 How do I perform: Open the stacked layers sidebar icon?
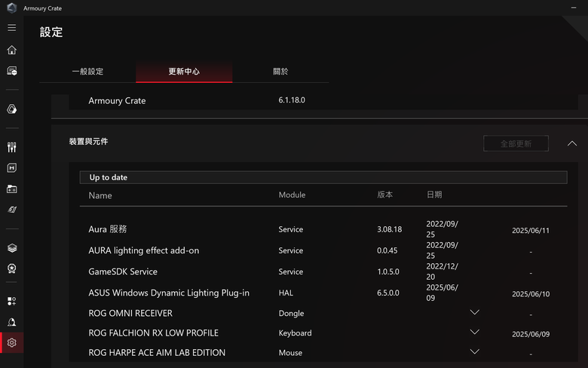[11, 248]
